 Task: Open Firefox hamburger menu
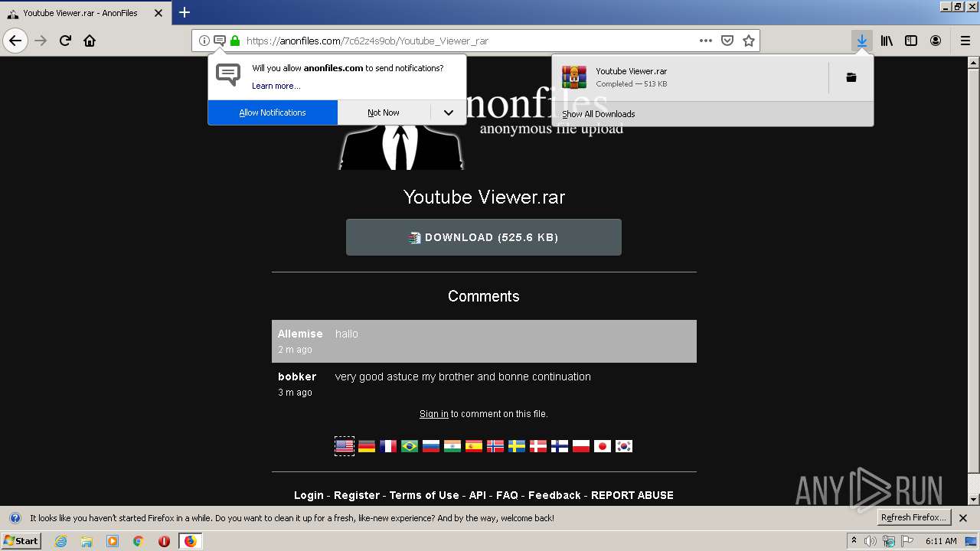click(965, 41)
